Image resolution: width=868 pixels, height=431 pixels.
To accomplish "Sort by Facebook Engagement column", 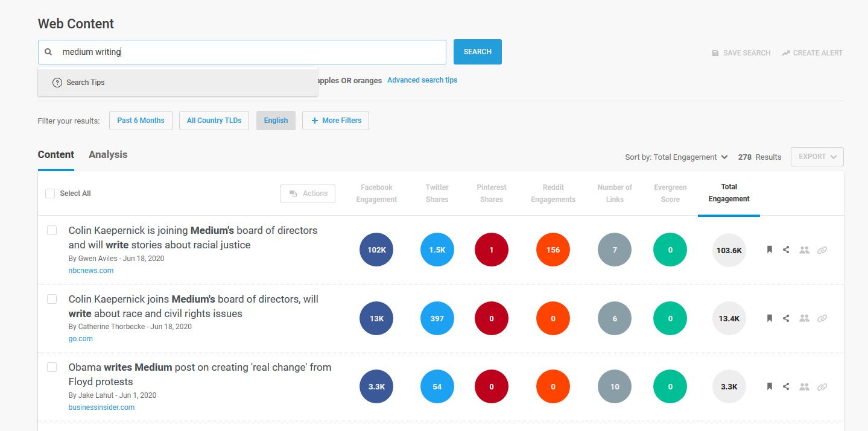I will (x=376, y=193).
